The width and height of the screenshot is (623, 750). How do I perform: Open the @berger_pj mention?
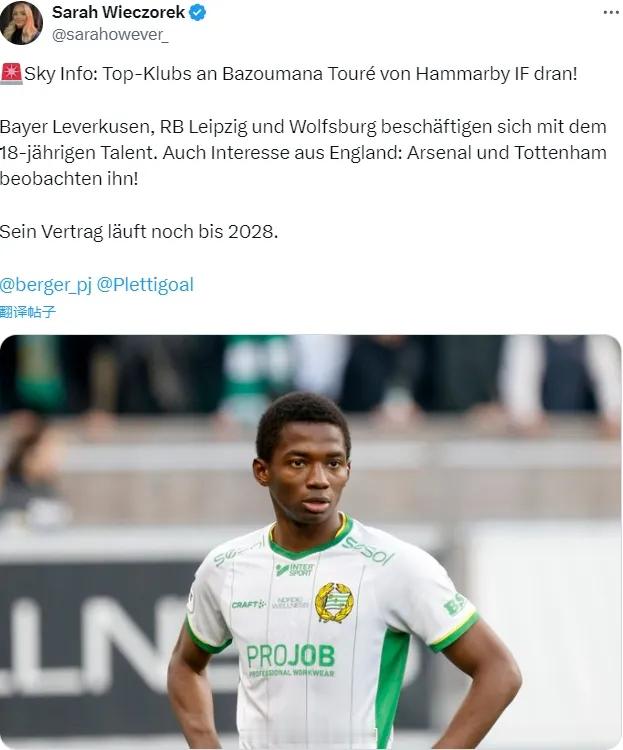pyautogui.click(x=46, y=285)
